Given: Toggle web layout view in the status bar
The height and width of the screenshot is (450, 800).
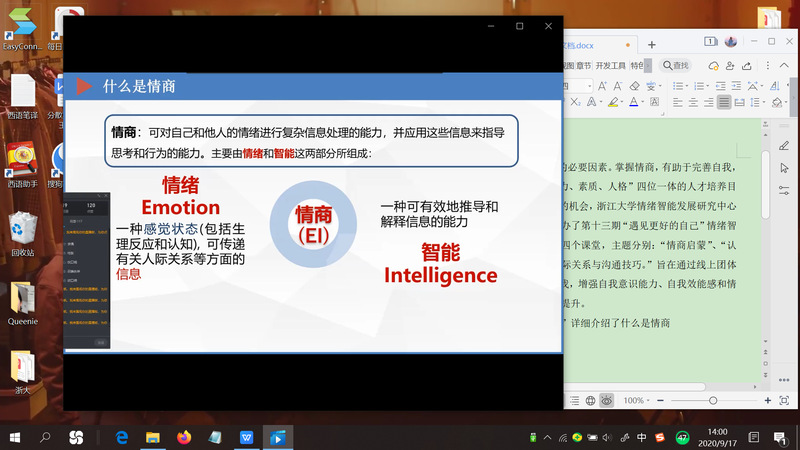Looking at the screenshot, I should (x=588, y=400).
